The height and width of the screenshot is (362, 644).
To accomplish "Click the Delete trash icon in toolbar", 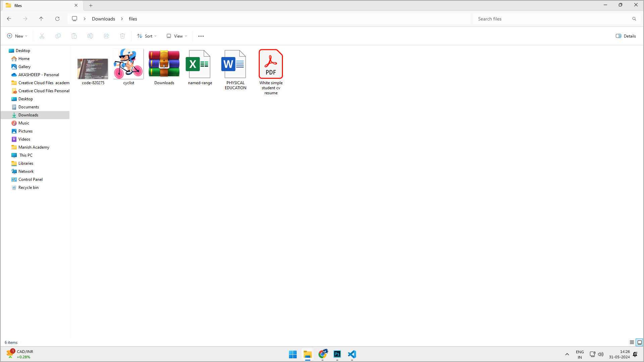I will (122, 36).
